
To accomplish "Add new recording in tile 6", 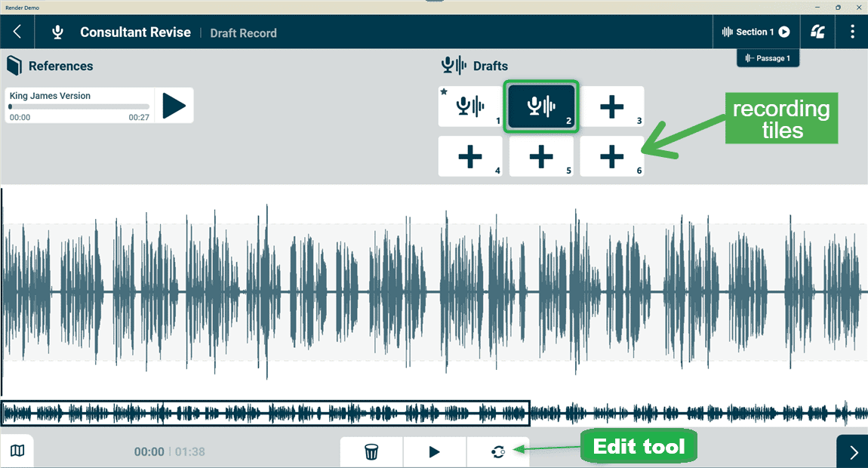I will coord(611,157).
